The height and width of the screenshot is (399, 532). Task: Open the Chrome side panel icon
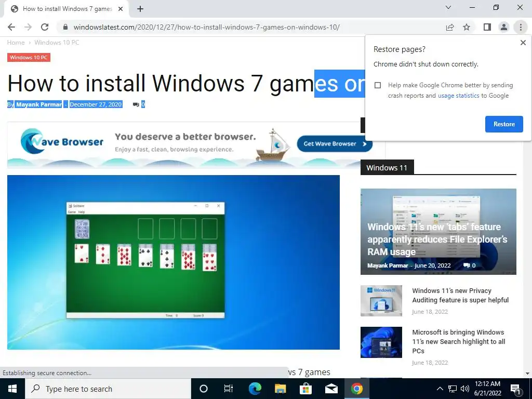[487, 27]
